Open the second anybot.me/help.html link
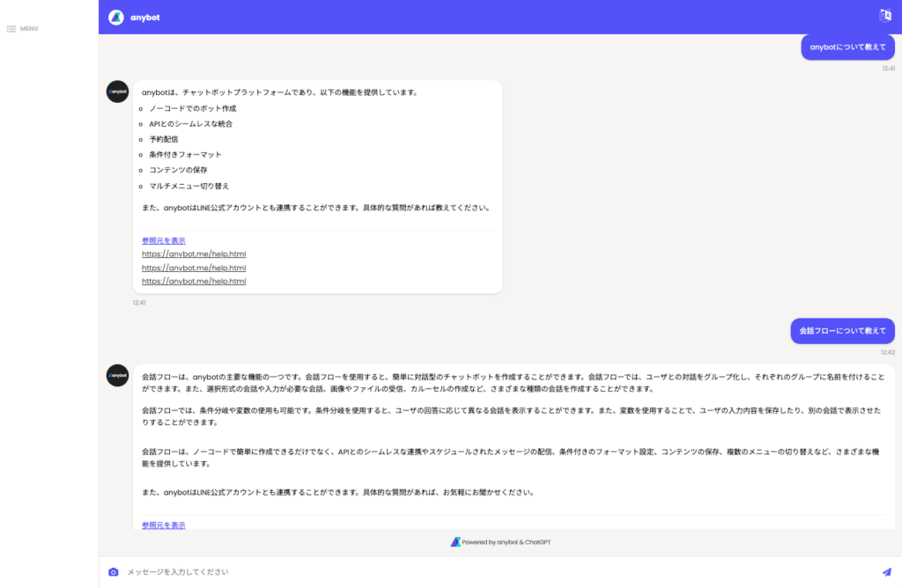 point(193,268)
